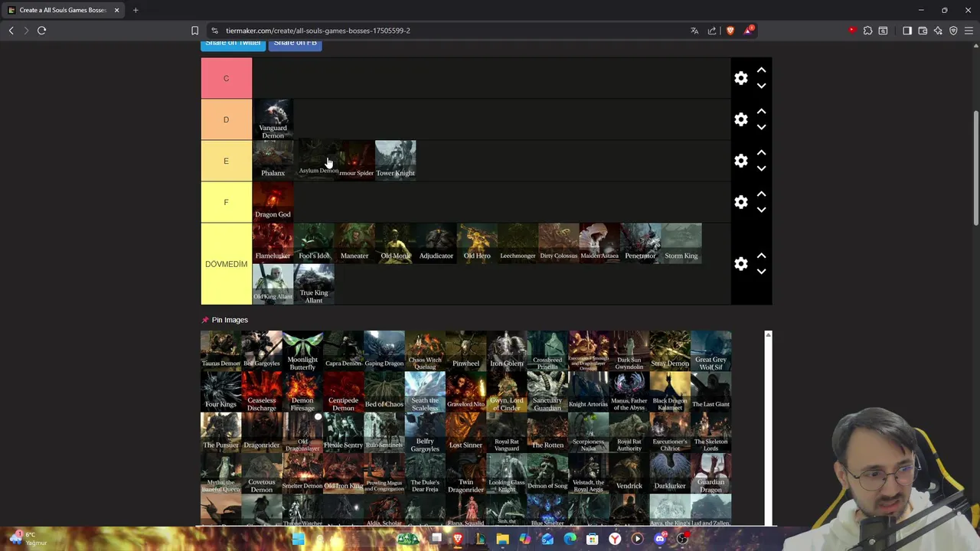Move tier E row down
Image resolution: width=980 pixels, height=551 pixels.
point(761,168)
